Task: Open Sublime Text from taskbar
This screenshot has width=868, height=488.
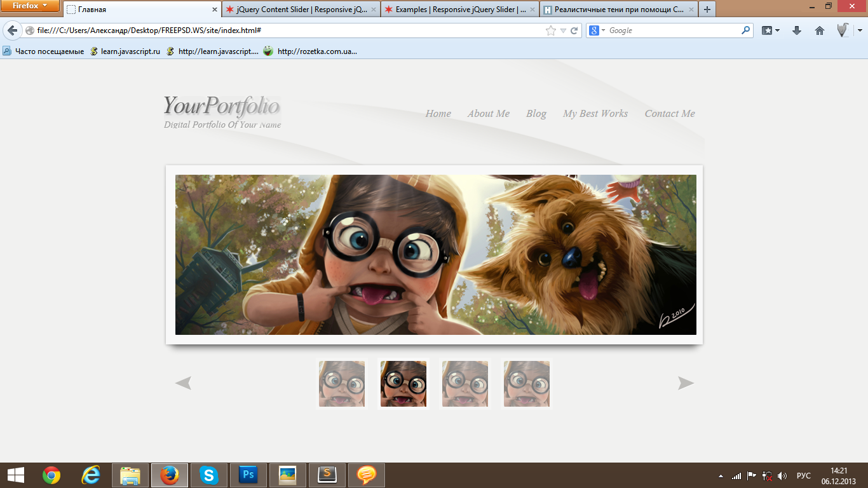Action: point(327,475)
